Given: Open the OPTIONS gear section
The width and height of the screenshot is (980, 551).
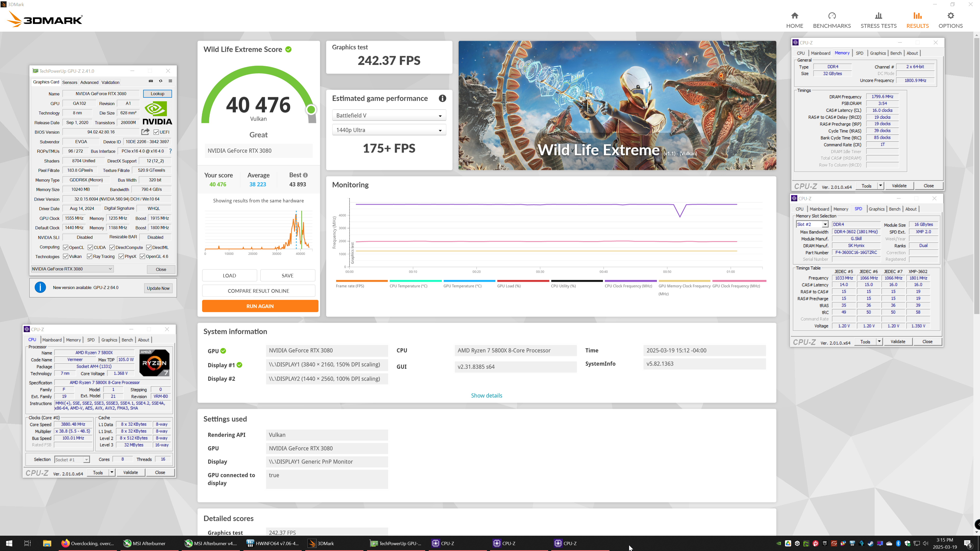Looking at the screenshot, I should point(950,20).
